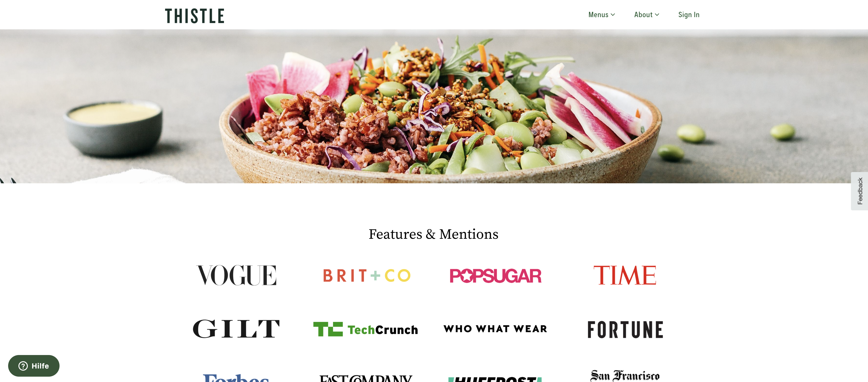Screen dimensions: 868x382
Task: Select the POPSUGAR logo
Action: click(495, 276)
